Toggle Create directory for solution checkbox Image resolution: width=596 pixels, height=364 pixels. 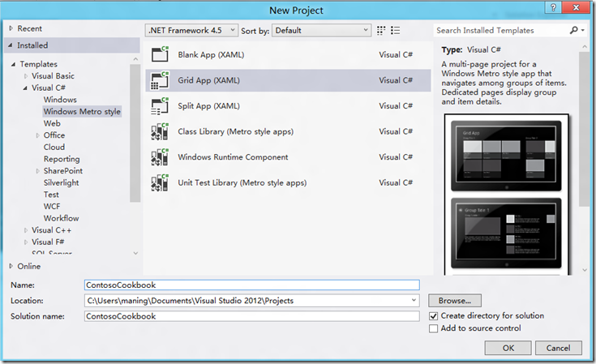[x=433, y=315]
